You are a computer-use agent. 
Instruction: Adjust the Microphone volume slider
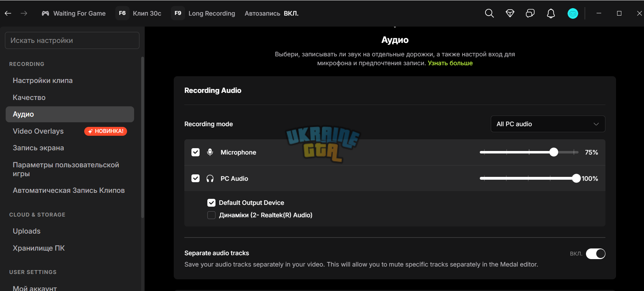pos(529,152)
